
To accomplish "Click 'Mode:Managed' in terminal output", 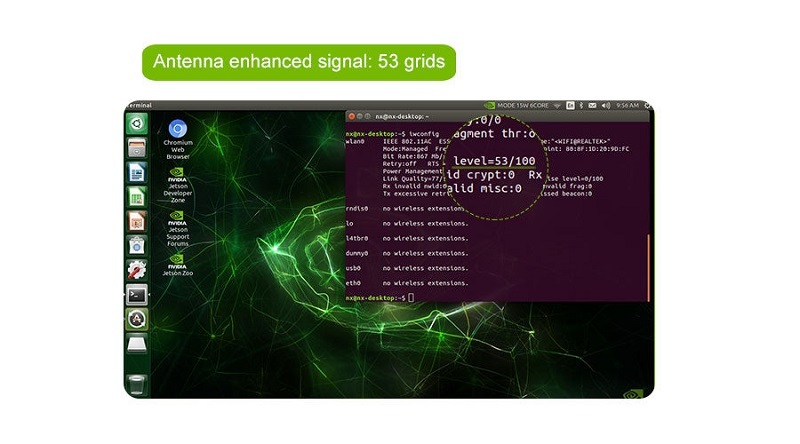I will [x=406, y=149].
